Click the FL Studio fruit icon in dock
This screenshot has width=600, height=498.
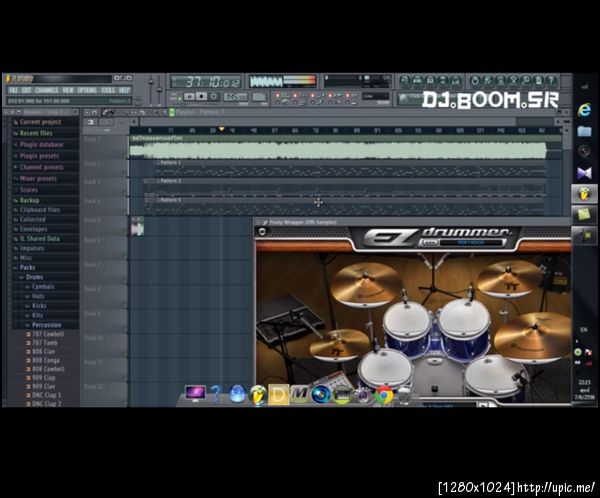tap(258, 394)
